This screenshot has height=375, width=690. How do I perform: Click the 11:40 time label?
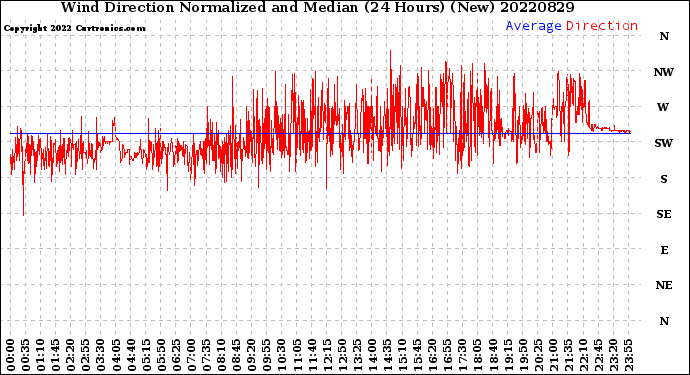pyautogui.click(x=312, y=355)
